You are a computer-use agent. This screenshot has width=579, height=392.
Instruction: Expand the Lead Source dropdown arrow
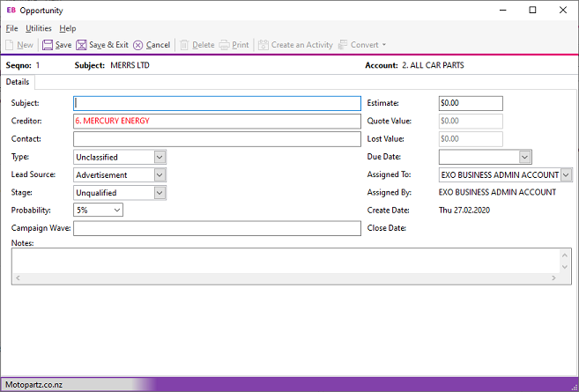[160, 174]
